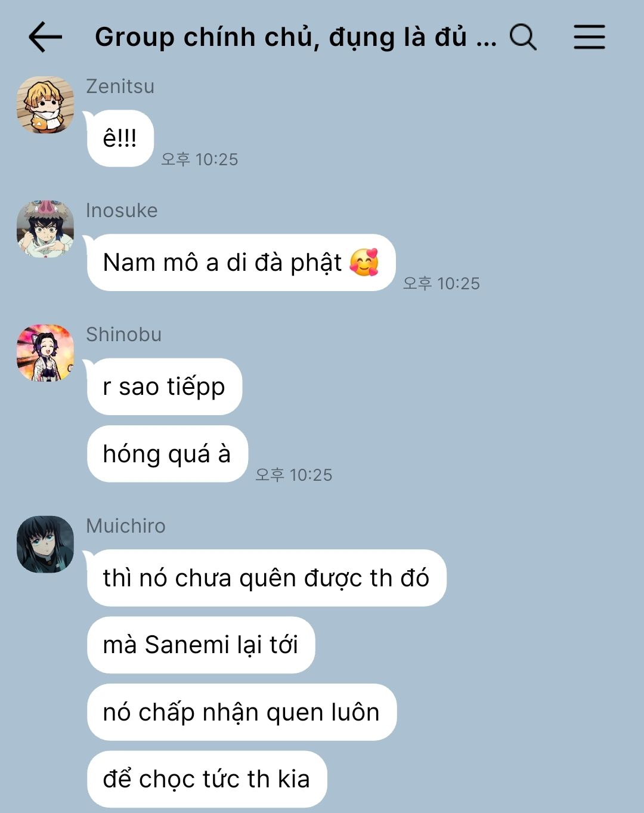Select "thì nó chưa quên được th đó" message

tap(267, 578)
